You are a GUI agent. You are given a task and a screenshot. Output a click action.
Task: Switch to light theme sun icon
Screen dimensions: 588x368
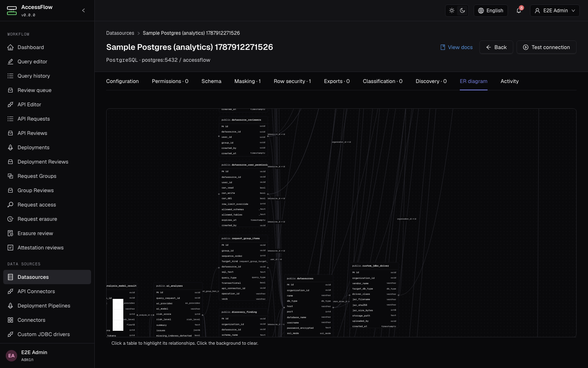452,11
